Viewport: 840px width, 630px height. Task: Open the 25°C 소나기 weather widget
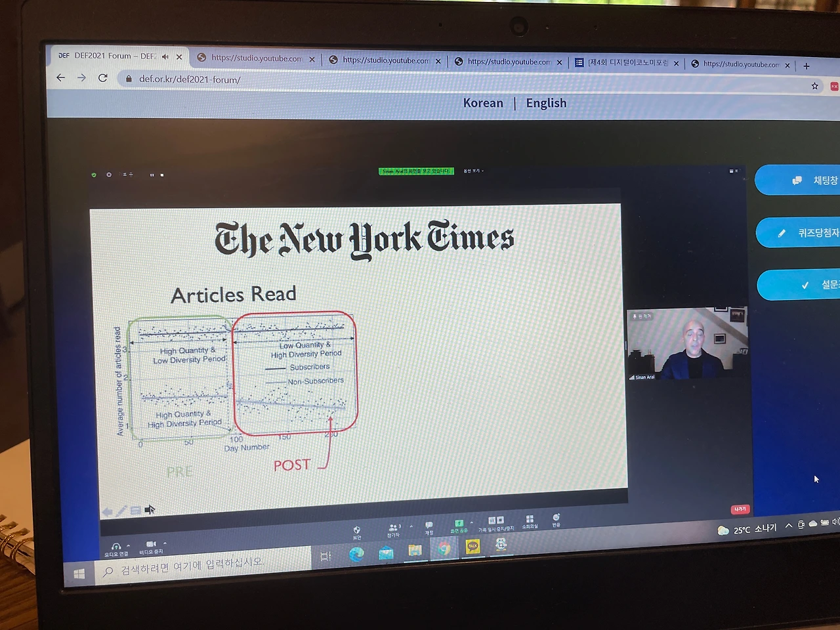(x=747, y=530)
